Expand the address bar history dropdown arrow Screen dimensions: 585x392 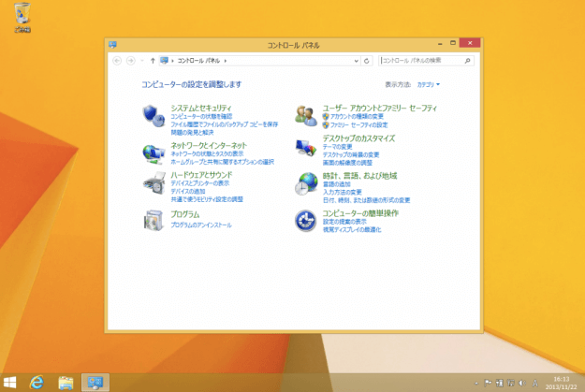click(x=356, y=60)
